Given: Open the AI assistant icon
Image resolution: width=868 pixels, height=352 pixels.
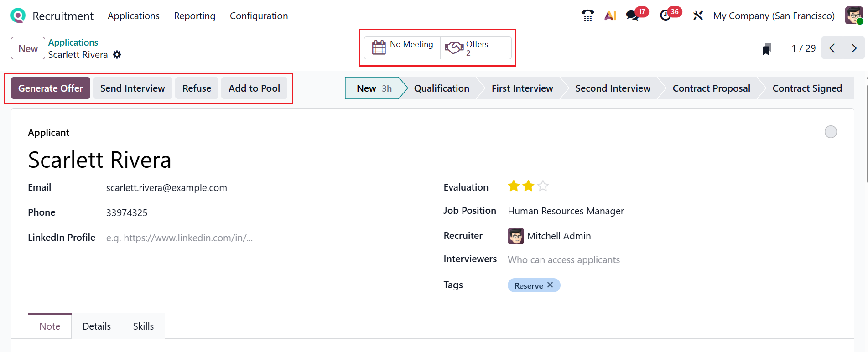Looking at the screenshot, I should point(610,16).
